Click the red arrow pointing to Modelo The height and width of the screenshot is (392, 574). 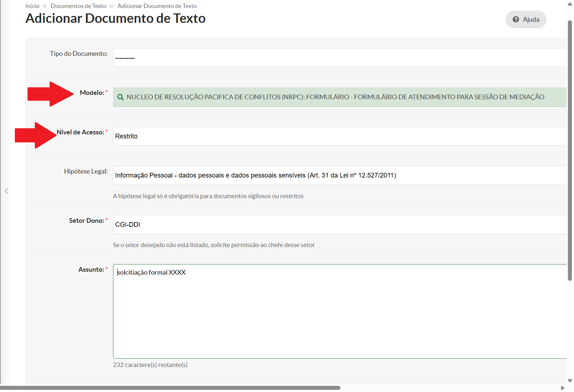50,94
